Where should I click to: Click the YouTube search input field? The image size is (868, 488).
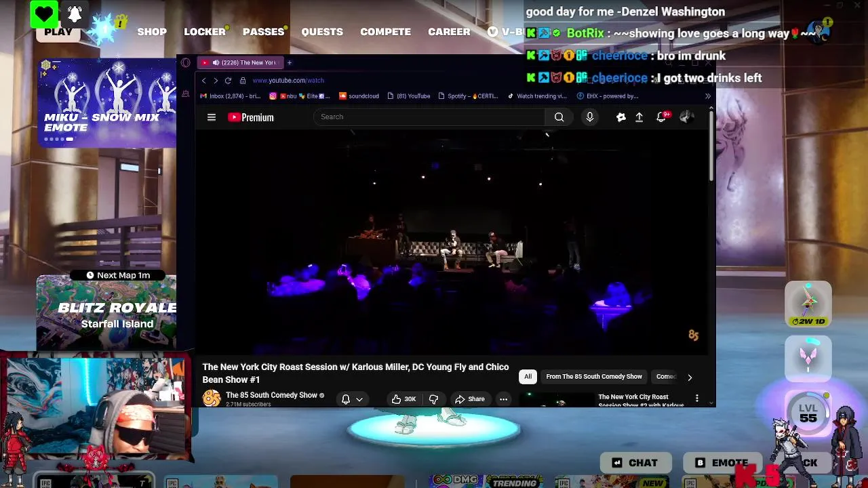click(430, 117)
